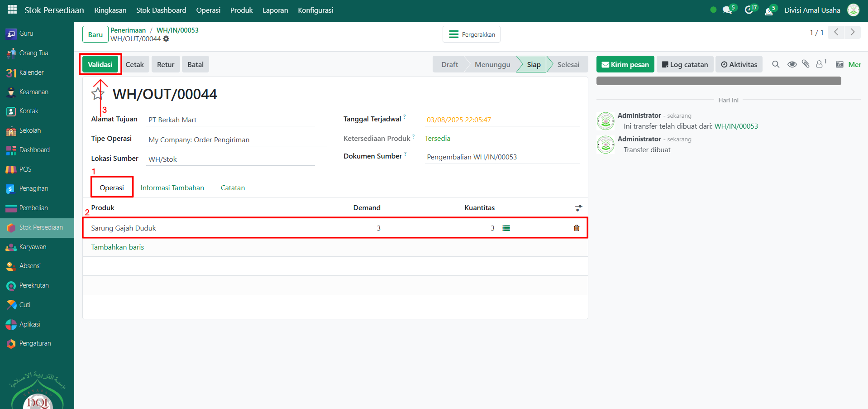Click the trash icon for Sarung Gajah Duduk
Viewport: 868px width, 409px height.
[577, 228]
